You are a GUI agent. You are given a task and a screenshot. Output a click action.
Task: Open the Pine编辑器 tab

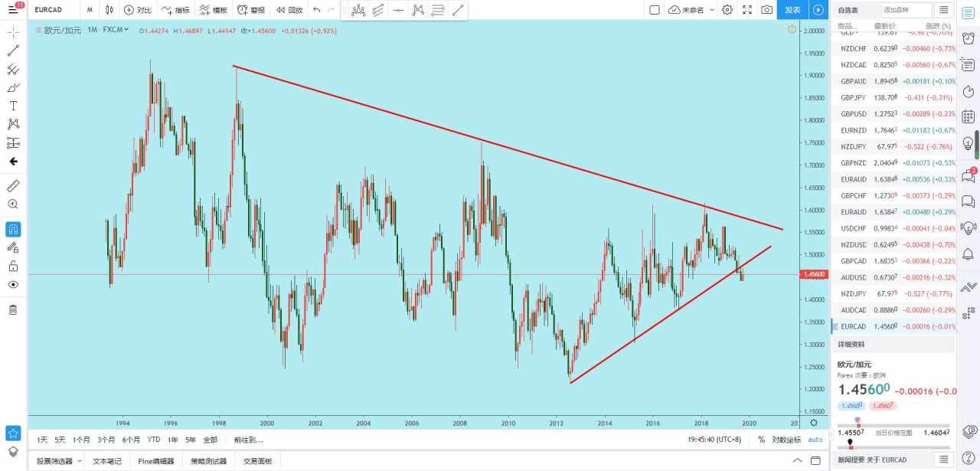click(156, 461)
